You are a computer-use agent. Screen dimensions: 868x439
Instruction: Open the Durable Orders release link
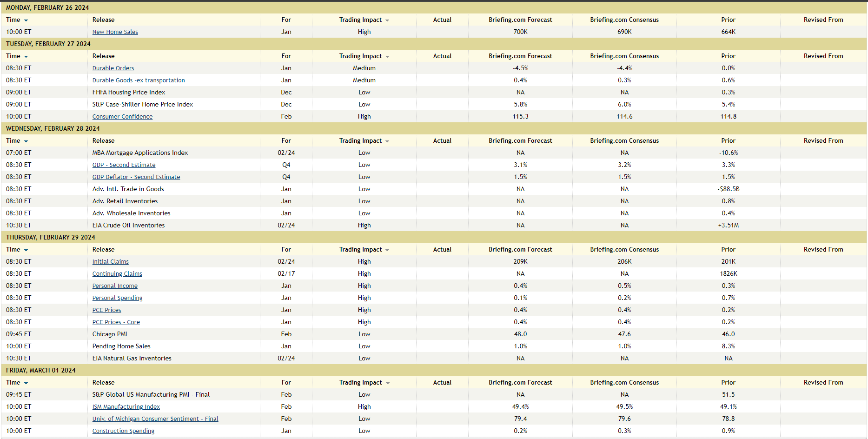point(113,68)
